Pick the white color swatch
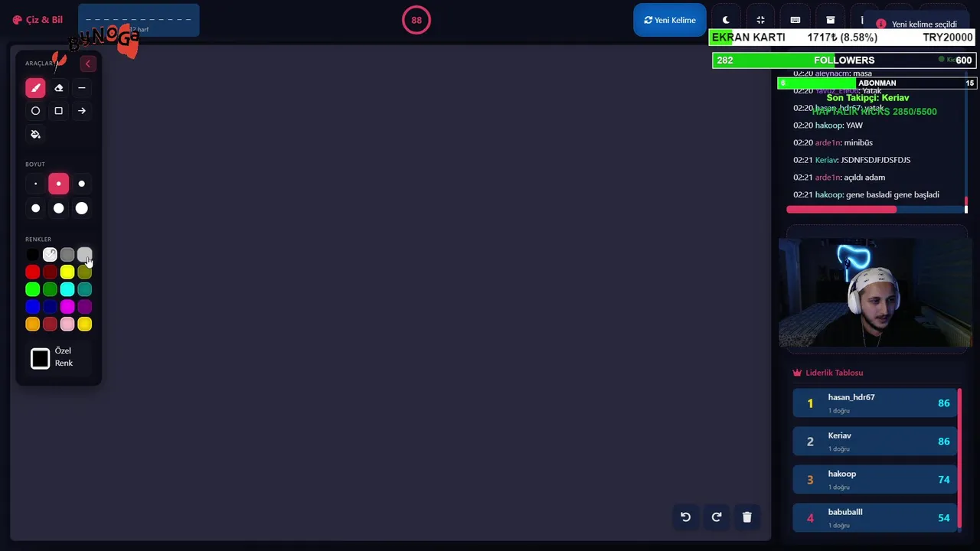This screenshot has width=980, height=551. pyautogui.click(x=50, y=255)
